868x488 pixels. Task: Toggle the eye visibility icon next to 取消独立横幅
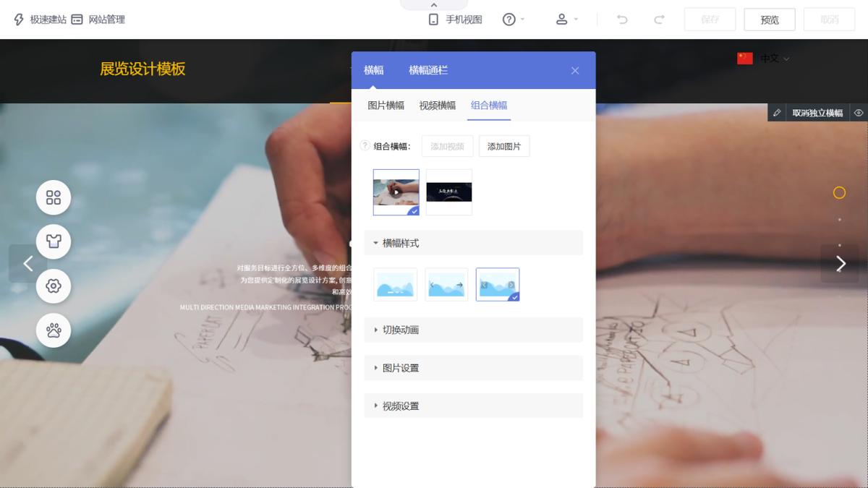click(859, 113)
